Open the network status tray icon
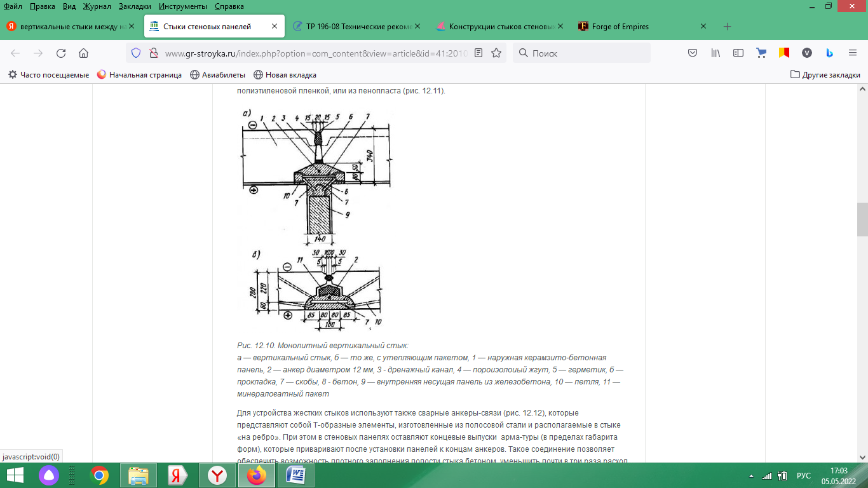This screenshot has width=868, height=488. (x=767, y=475)
